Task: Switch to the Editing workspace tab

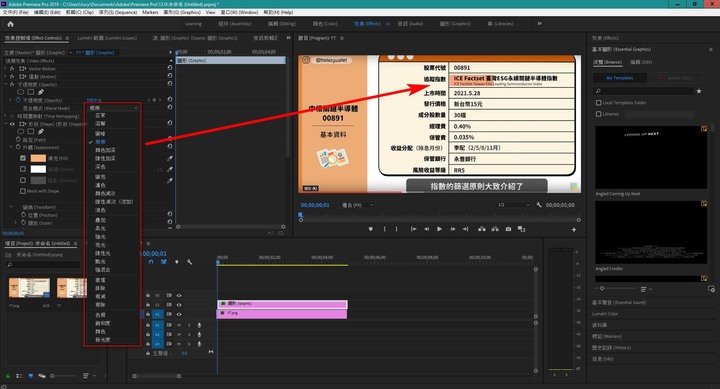Action: coord(281,24)
